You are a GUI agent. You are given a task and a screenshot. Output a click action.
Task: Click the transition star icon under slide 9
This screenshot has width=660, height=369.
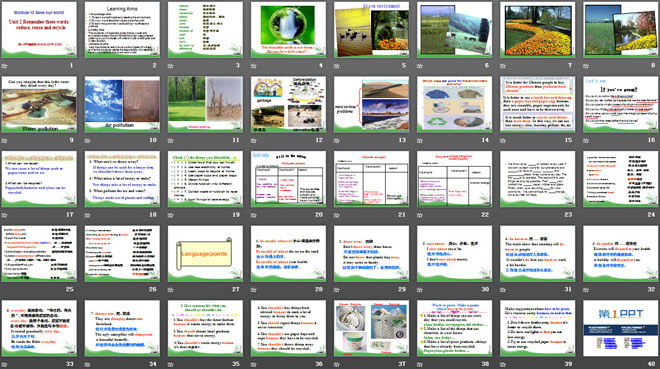point(5,141)
